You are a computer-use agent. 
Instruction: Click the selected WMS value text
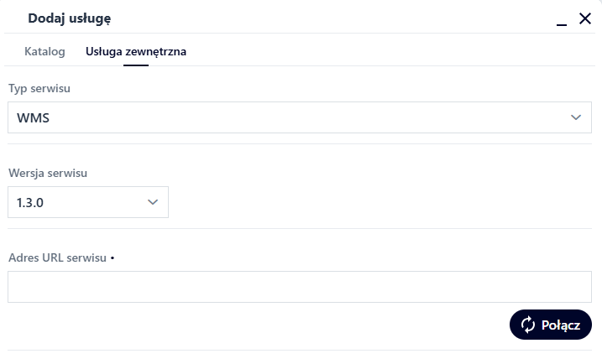tap(34, 118)
